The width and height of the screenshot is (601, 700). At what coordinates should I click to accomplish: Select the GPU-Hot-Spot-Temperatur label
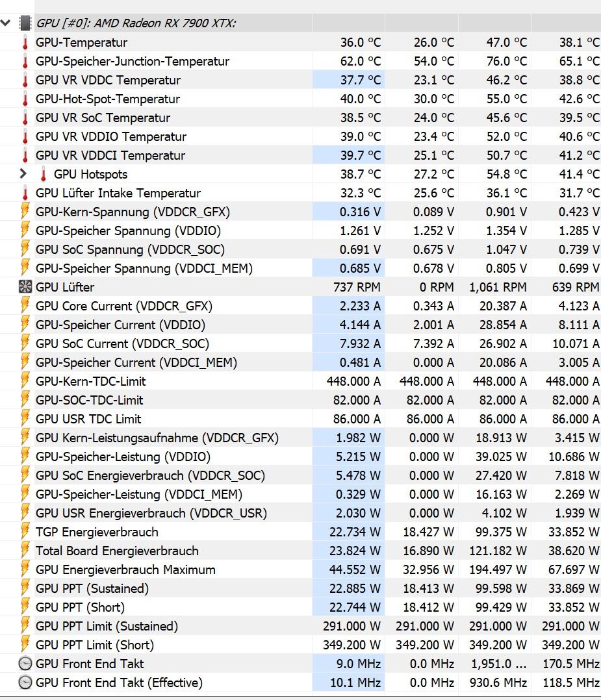tap(108, 99)
